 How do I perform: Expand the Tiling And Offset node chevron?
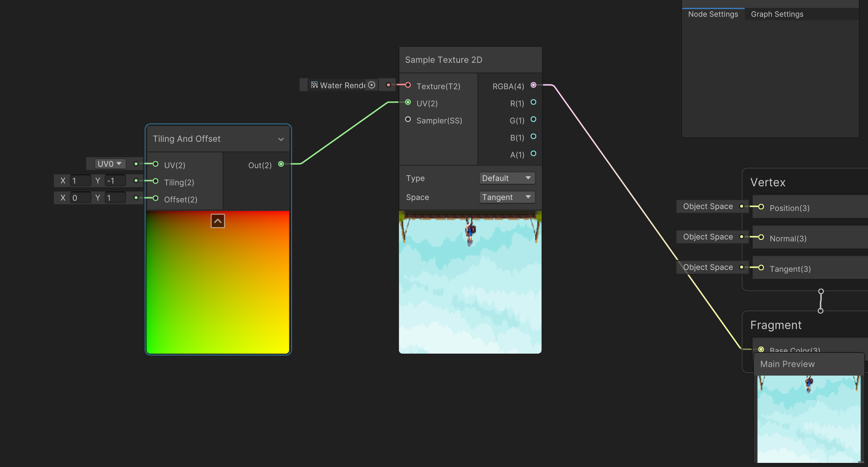click(x=281, y=139)
